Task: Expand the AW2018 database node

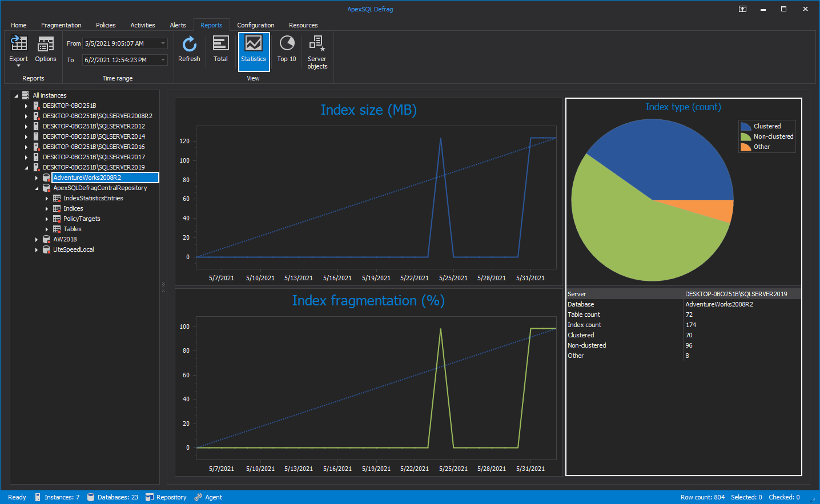Action: pos(37,239)
